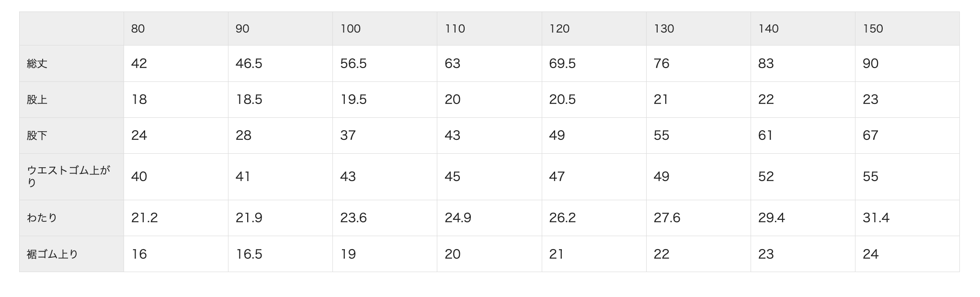
Task: Click 裾ゴム上り value 16.5 for size 90
Action: 249,254
